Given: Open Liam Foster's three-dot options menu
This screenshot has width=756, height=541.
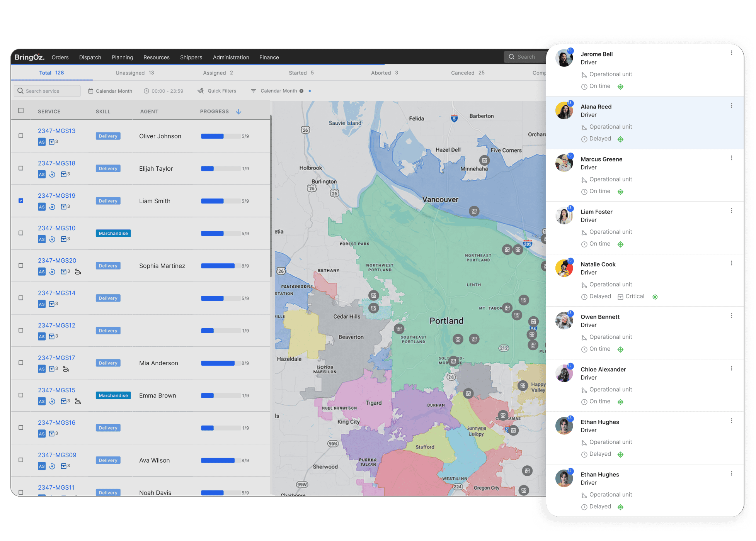Looking at the screenshot, I should [x=731, y=210].
